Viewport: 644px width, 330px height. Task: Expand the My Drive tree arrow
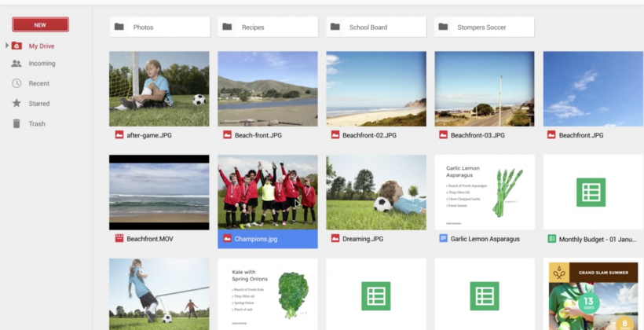click(x=6, y=46)
